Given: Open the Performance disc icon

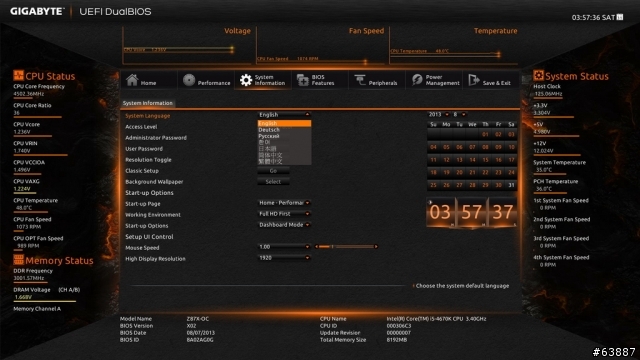Looking at the screenshot, I should [189, 80].
